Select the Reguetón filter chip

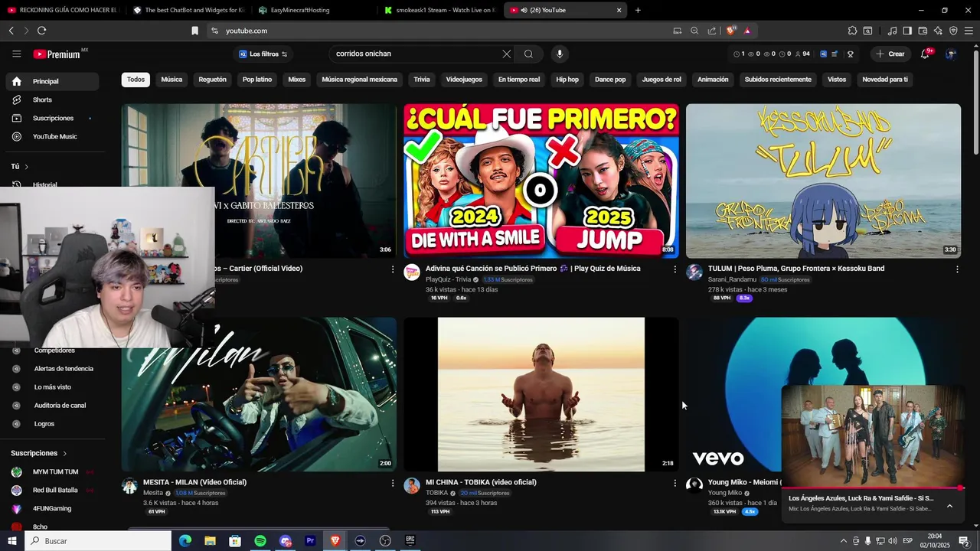pyautogui.click(x=212, y=80)
